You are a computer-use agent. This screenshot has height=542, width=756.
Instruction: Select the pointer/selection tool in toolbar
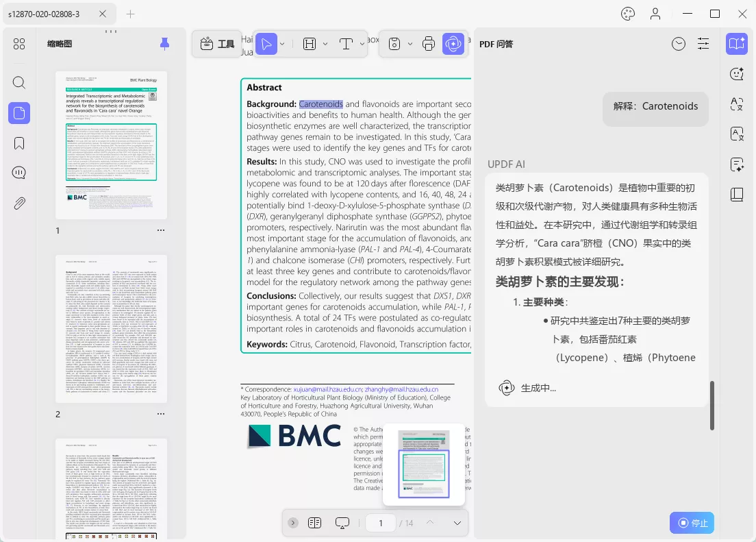(x=266, y=43)
